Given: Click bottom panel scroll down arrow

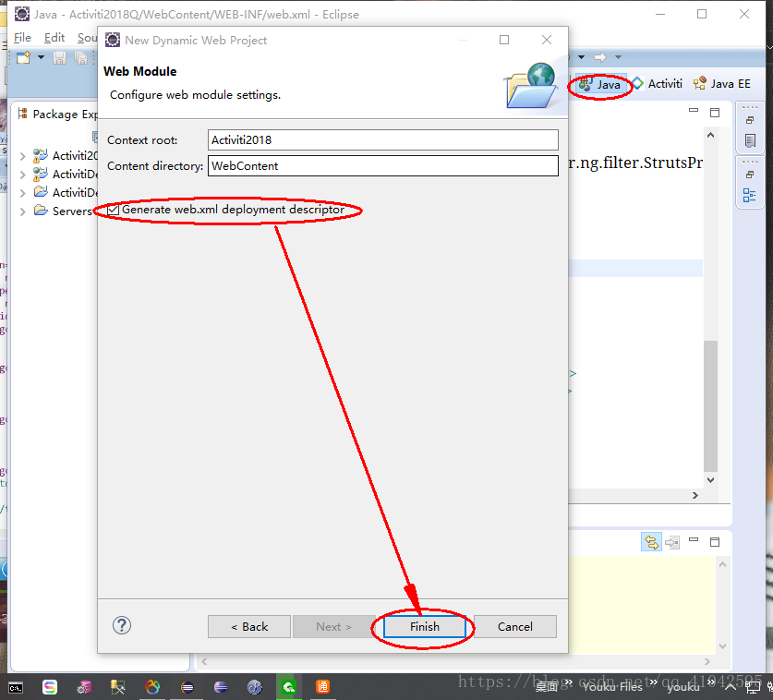Looking at the screenshot, I should coord(723,646).
